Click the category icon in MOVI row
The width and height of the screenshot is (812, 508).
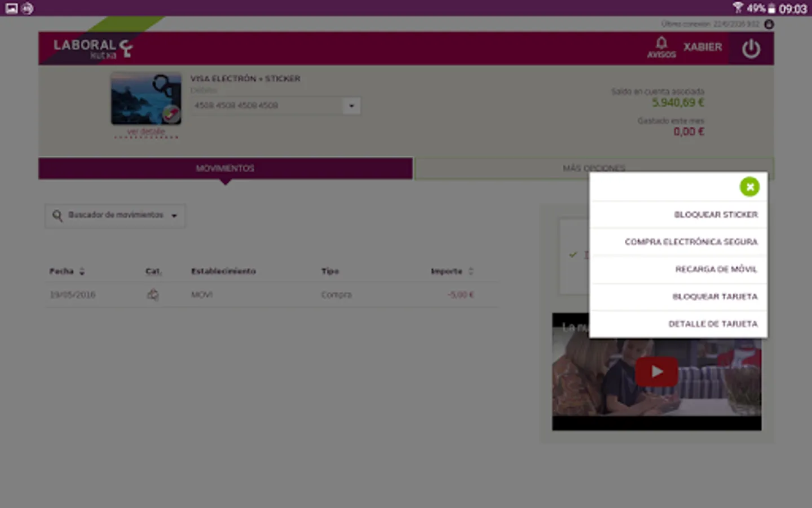click(x=153, y=295)
